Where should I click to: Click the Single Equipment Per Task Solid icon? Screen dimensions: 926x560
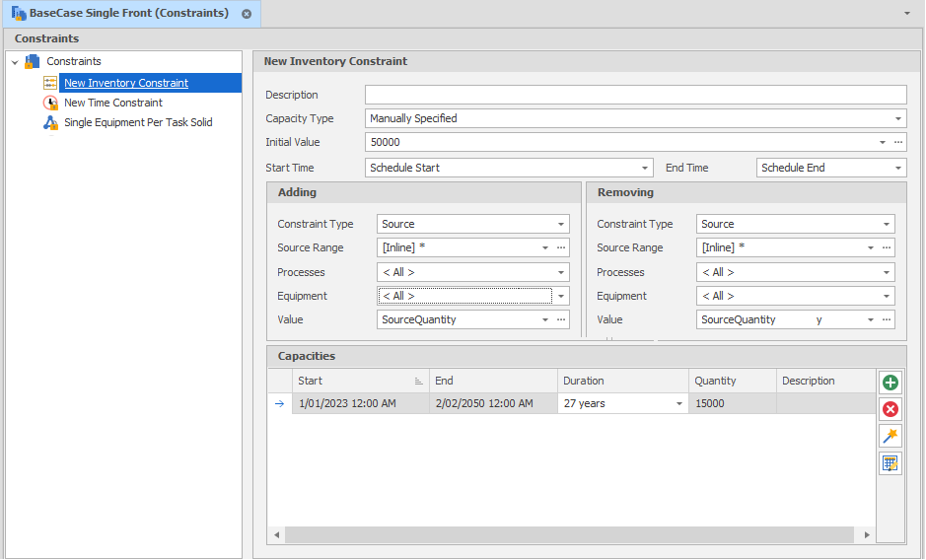pos(51,123)
